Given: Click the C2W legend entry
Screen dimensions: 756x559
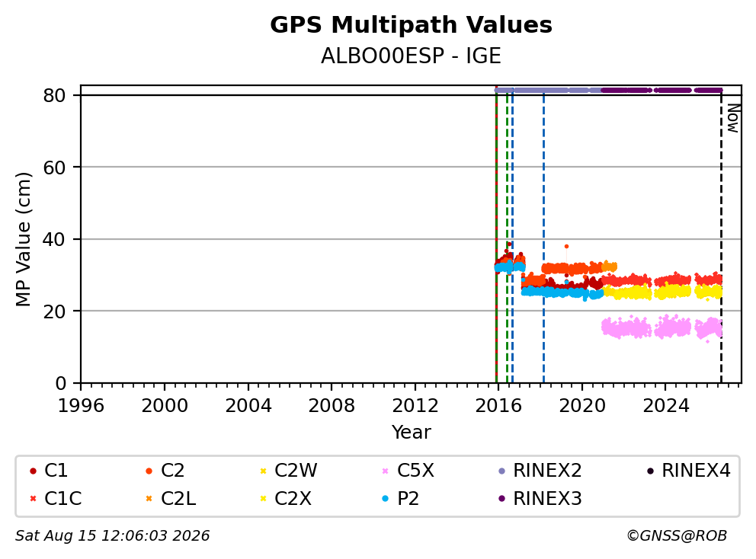Looking at the screenshot, I should tap(288, 471).
